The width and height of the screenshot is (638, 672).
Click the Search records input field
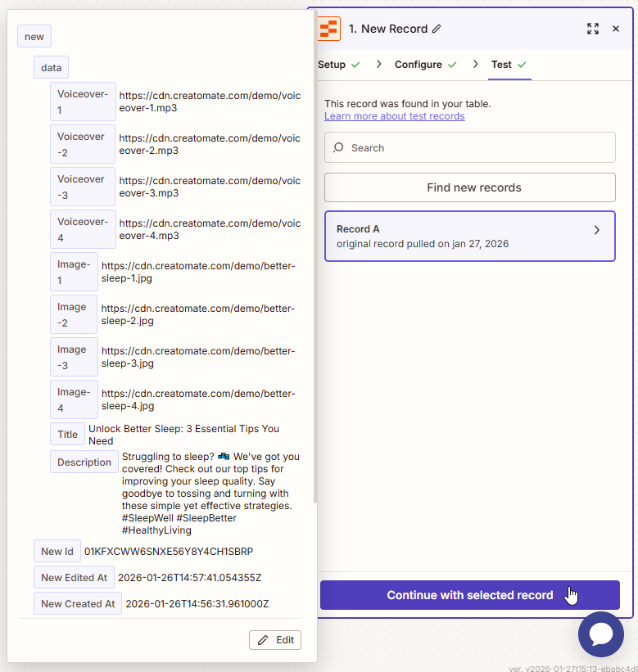(x=479, y=148)
